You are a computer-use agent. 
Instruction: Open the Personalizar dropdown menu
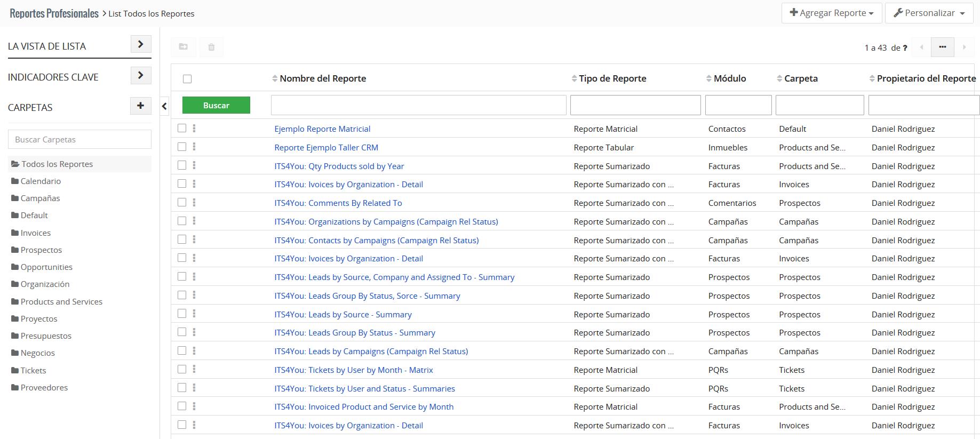(x=929, y=13)
